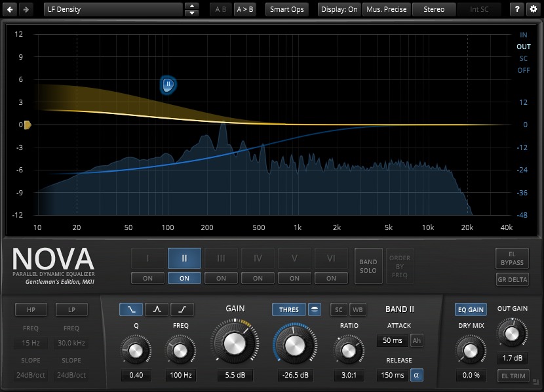Switch to Band V
Viewport: 544px width, 392px height.
[x=294, y=258]
